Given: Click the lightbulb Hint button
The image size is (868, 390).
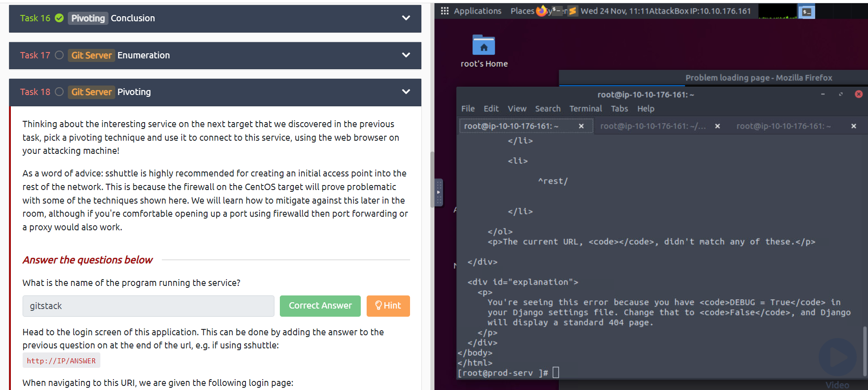Looking at the screenshot, I should pos(388,306).
